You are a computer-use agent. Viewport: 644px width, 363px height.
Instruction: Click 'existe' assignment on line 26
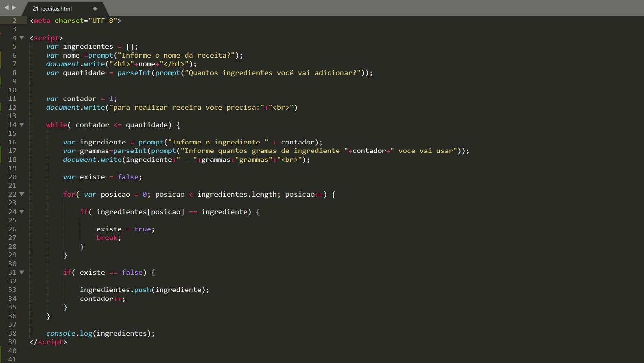pos(109,229)
